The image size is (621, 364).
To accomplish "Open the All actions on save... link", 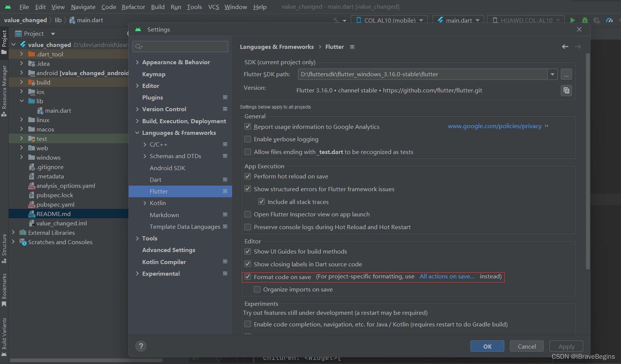I will coord(447,276).
